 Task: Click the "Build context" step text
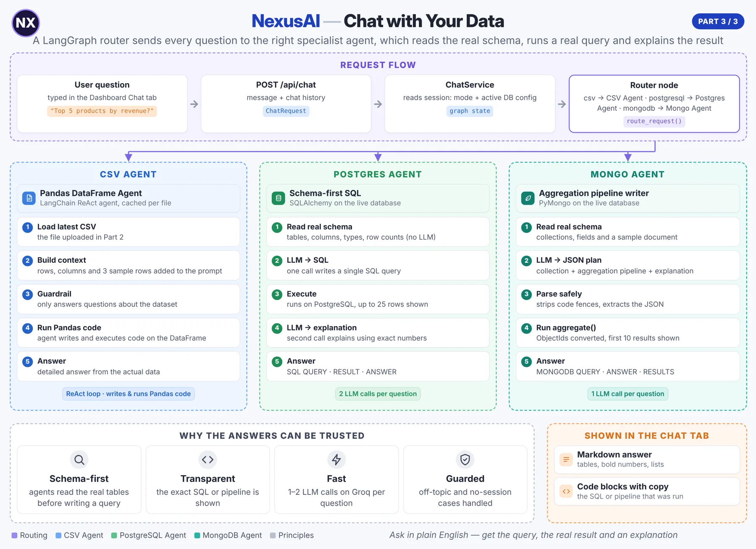(x=62, y=260)
